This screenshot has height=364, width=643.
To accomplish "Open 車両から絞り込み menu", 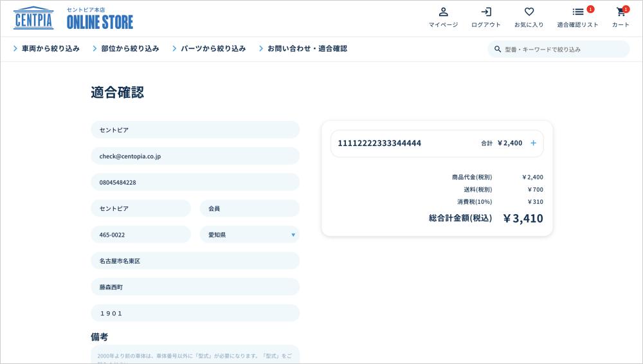I will coord(46,49).
